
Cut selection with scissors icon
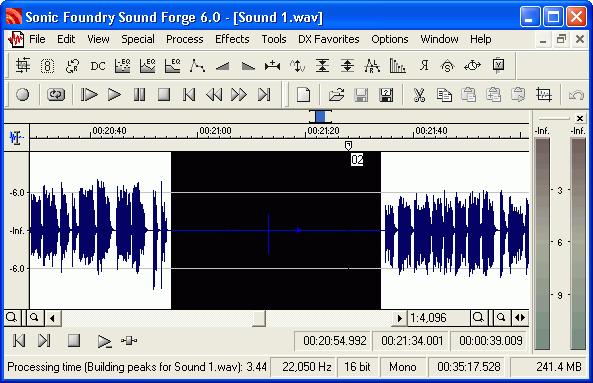(x=419, y=95)
